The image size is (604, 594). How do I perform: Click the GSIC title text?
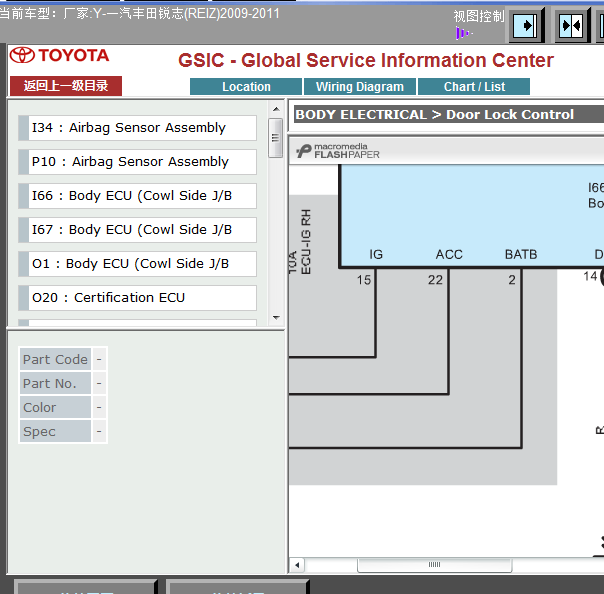(x=366, y=60)
